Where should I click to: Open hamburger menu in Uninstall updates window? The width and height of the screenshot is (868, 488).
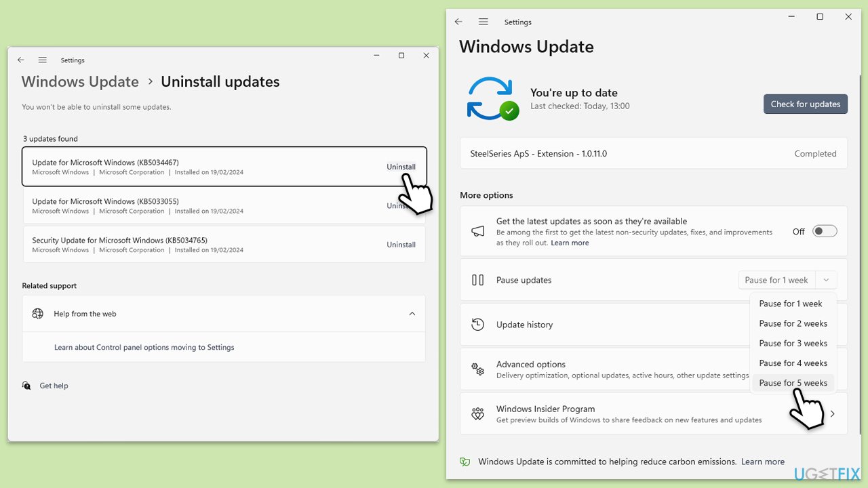[x=43, y=60]
